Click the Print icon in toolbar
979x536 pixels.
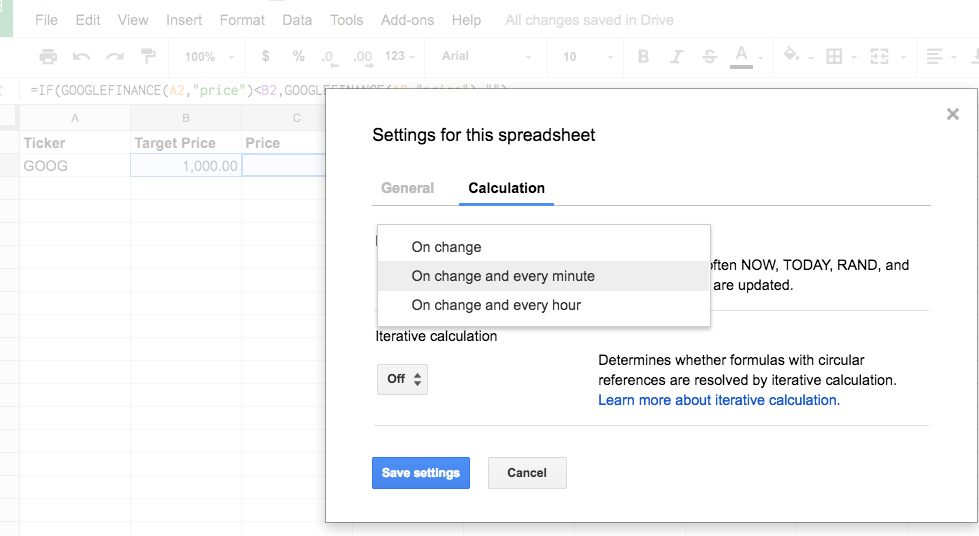pyautogui.click(x=48, y=57)
